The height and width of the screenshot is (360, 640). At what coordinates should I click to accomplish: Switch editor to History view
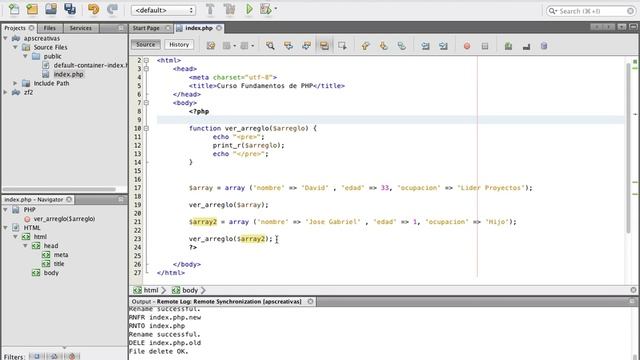pyautogui.click(x=179, y=44)
